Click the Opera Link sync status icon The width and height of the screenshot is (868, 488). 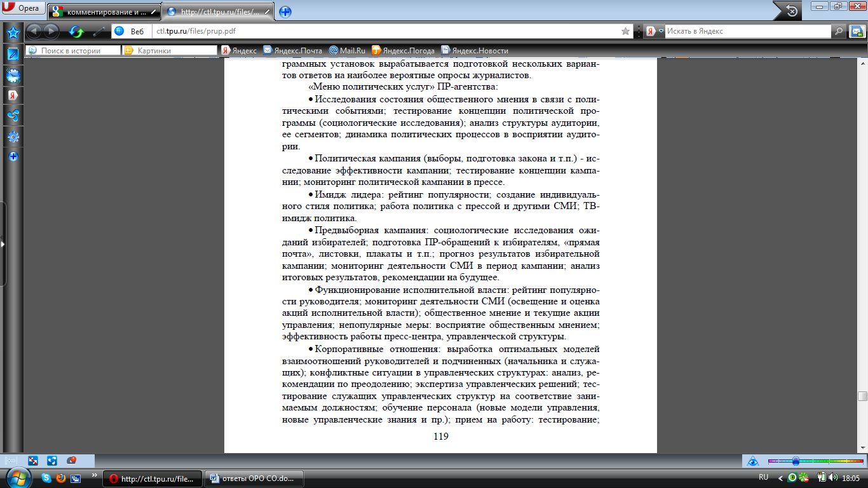[33, 461]
